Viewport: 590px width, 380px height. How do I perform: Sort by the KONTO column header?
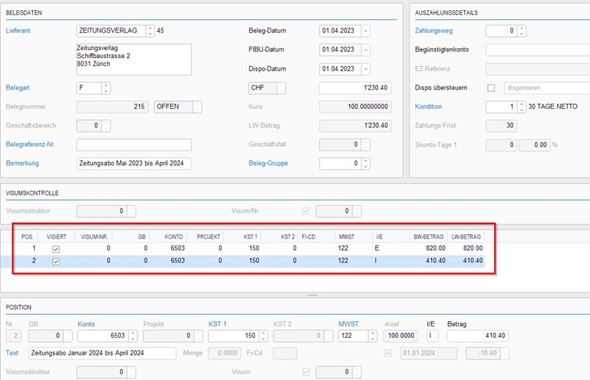[x=173, y=237]
